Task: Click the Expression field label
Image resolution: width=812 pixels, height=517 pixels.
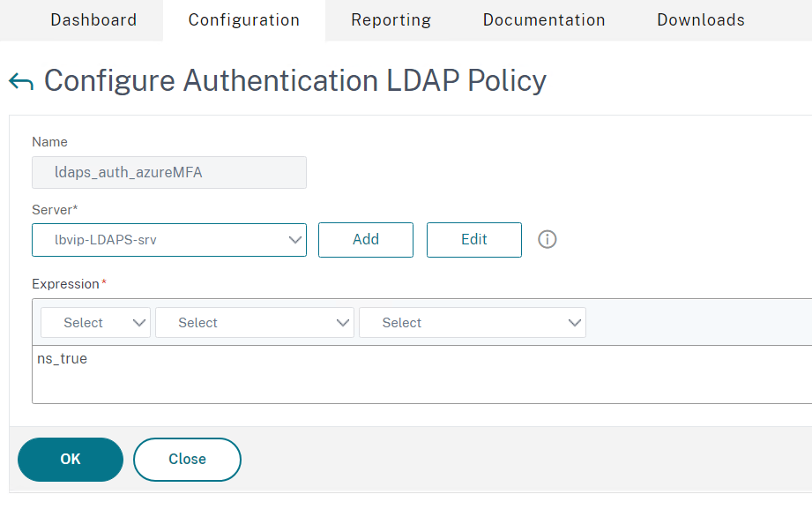Action: click(69, 284)
